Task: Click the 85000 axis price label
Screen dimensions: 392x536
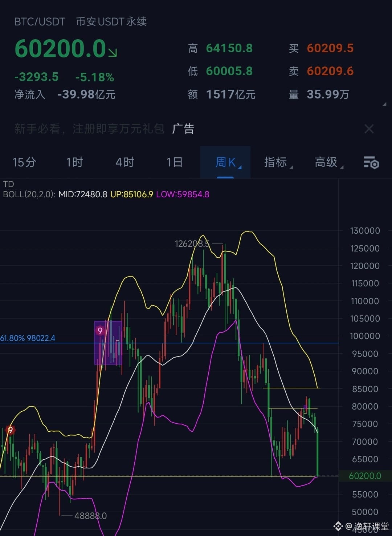Action: click(366, 389)
